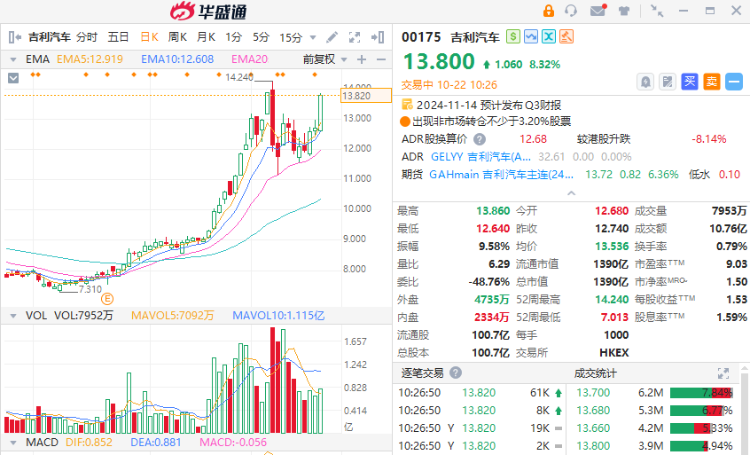The image size is (750, 455).
Task: Click the 14.240 high price annotation
Action: tap(239, 77)
